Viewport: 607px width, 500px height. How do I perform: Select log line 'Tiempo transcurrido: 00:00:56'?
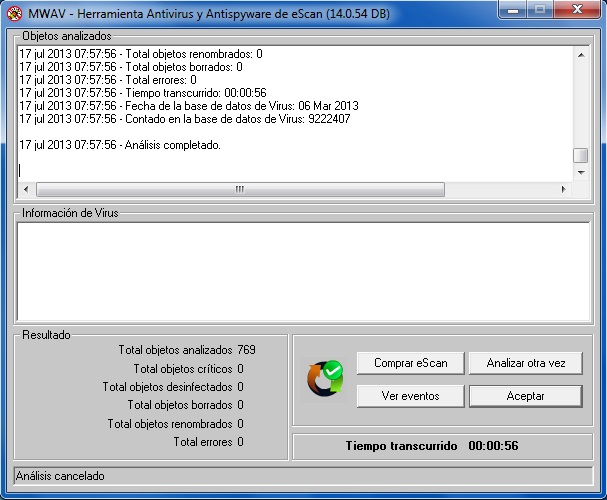143,93
